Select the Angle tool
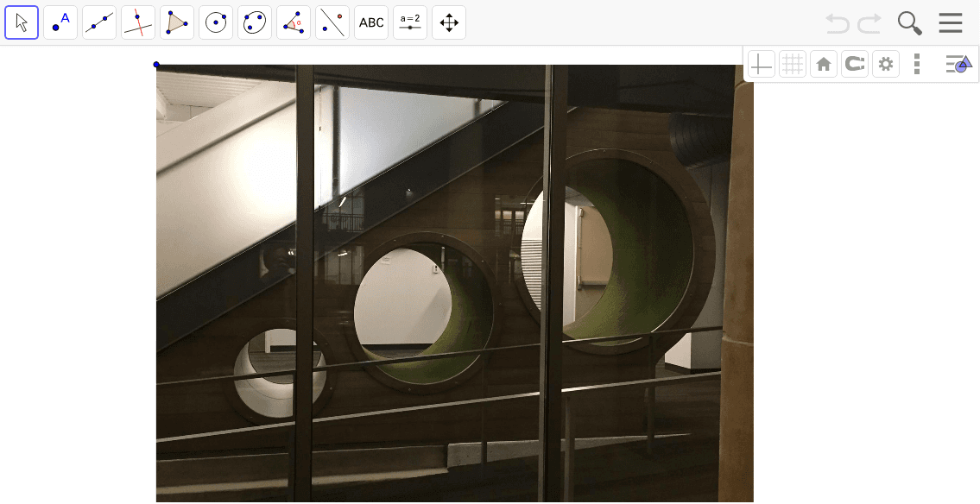This screenshot has width=980, height=504. pyautogui.click(x=293, y=22)
